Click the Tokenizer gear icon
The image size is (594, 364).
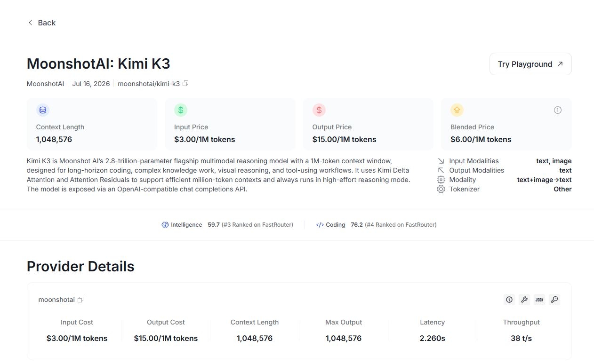[x=441, y=189]
